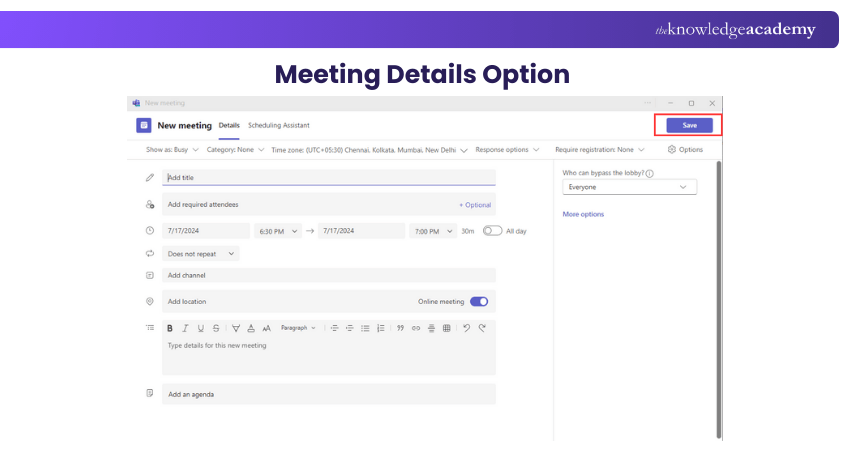850x450 pixels.
Task: Undo the last edit
Action: pos(466,328)
